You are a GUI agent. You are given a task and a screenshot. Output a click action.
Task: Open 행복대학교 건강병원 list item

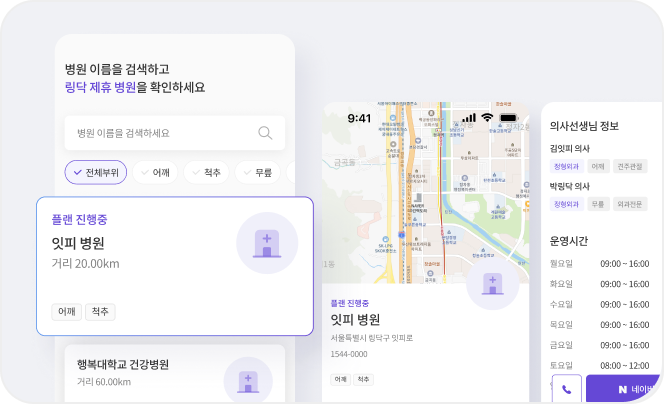click(x=174, y=374)
